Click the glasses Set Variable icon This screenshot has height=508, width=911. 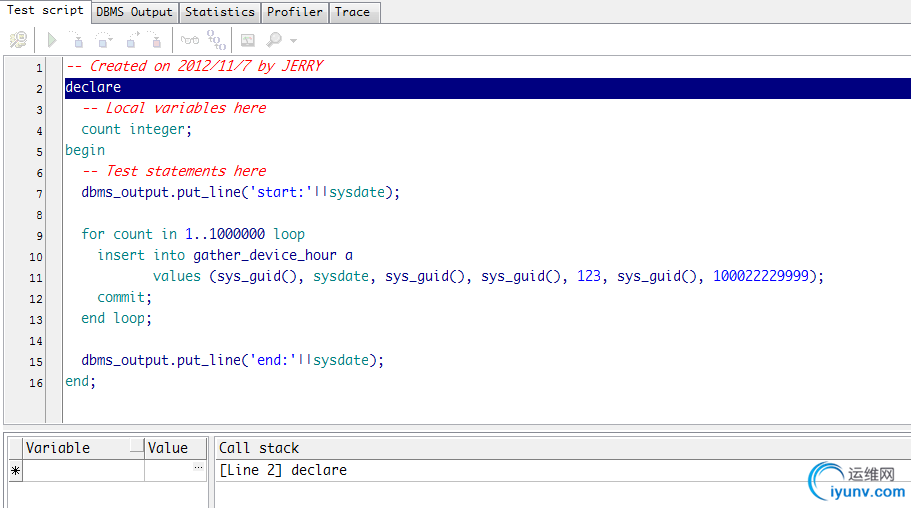pos(189,40)
